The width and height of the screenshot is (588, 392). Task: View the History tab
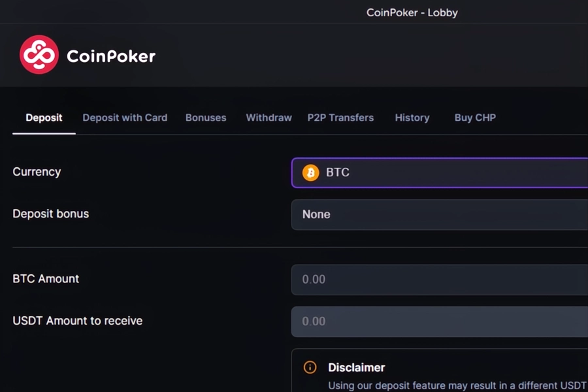pyautogui.click(x=412, y=118)
